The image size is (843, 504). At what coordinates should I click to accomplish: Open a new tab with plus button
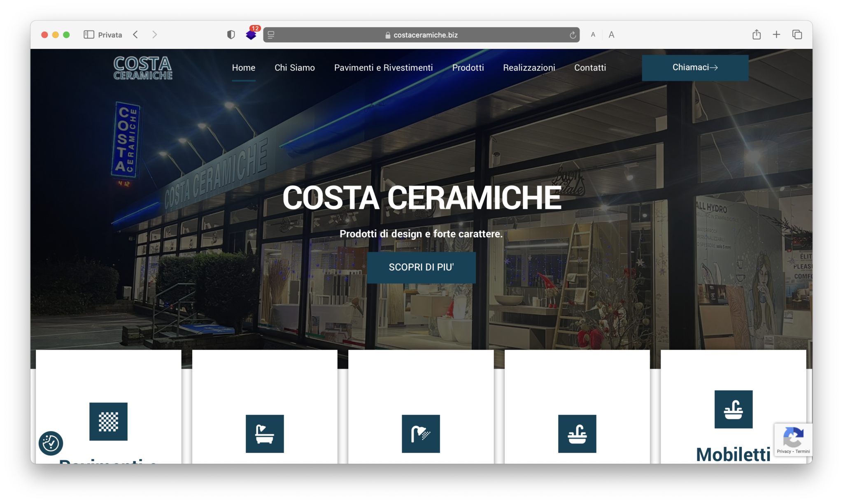(776, 35)
